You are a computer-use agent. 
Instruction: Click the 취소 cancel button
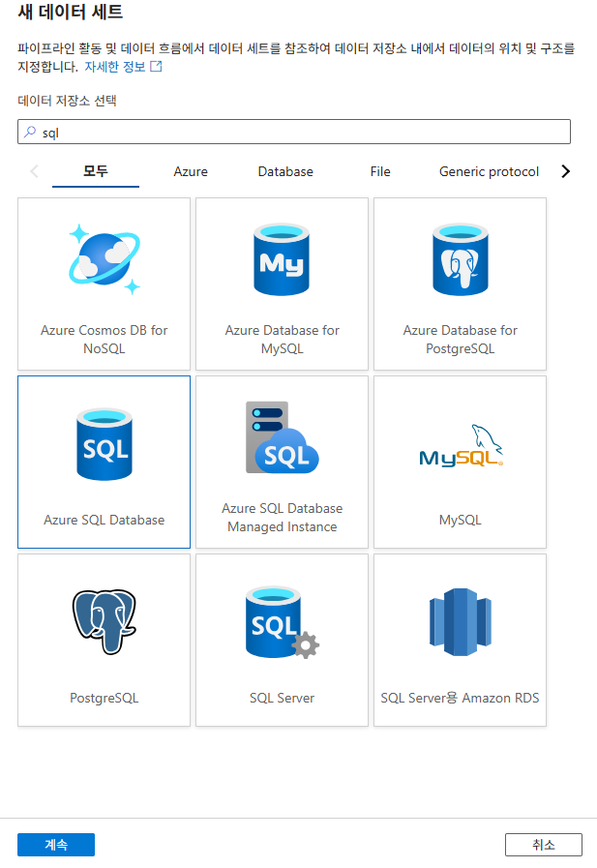[544, 844]
